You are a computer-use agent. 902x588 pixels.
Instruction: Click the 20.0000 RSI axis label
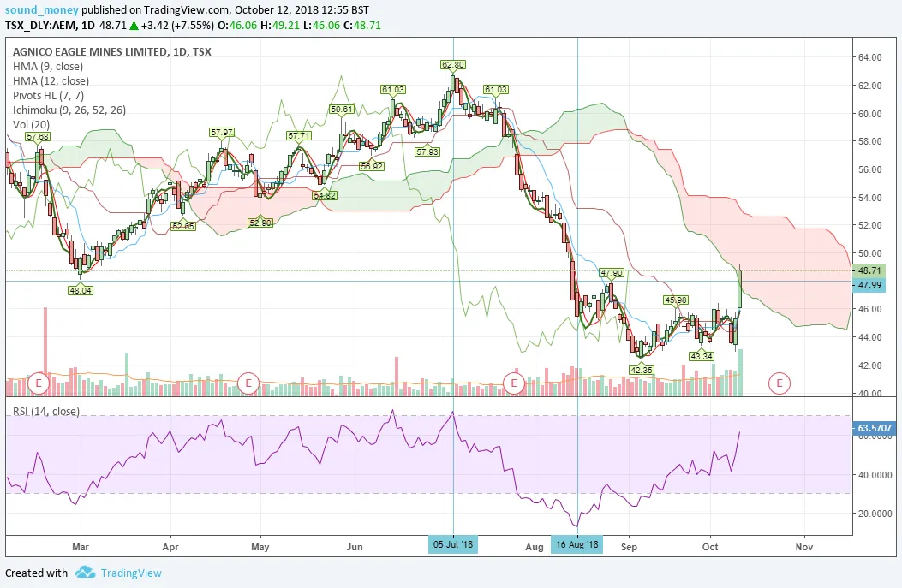875,514
